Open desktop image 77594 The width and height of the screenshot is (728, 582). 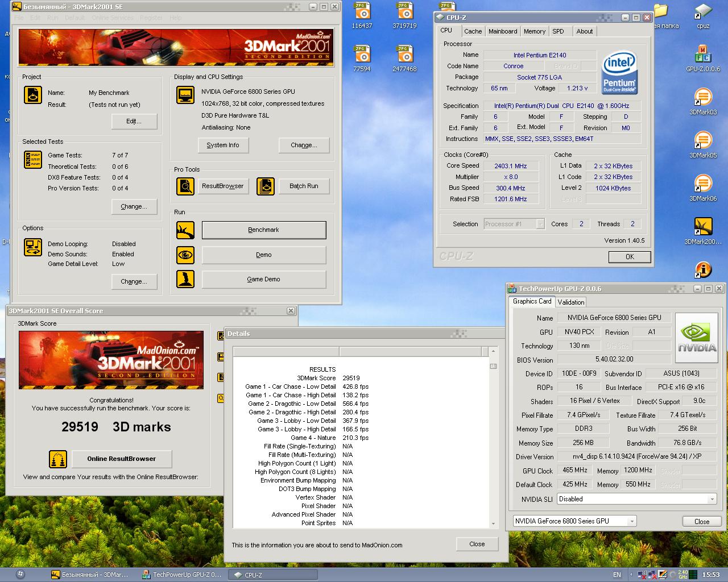click(362, 59)
